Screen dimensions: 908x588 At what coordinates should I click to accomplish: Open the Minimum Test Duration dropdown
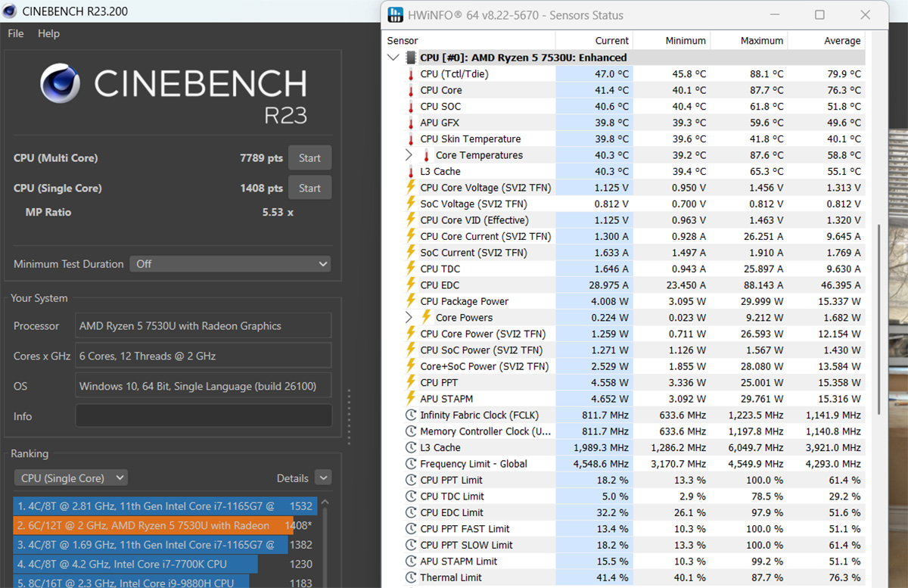[x=231, y=264]
